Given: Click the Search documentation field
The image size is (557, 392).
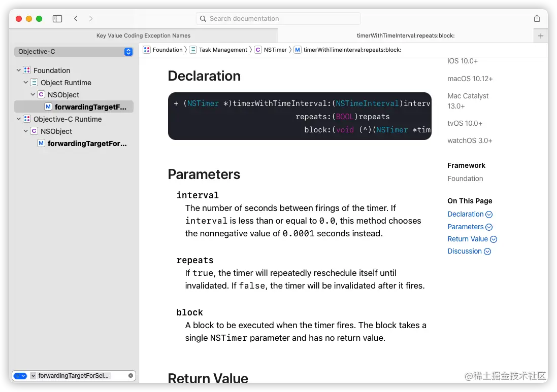Looking at the screenshot, I should point(278,19).
